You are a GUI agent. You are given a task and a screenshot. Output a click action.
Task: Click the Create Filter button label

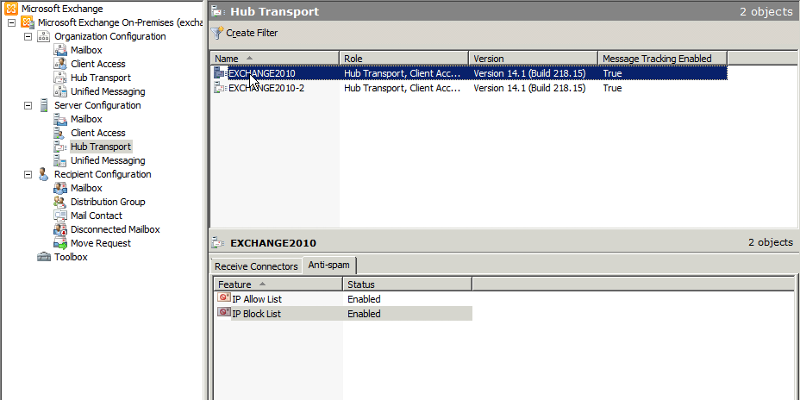pos(252,33)
